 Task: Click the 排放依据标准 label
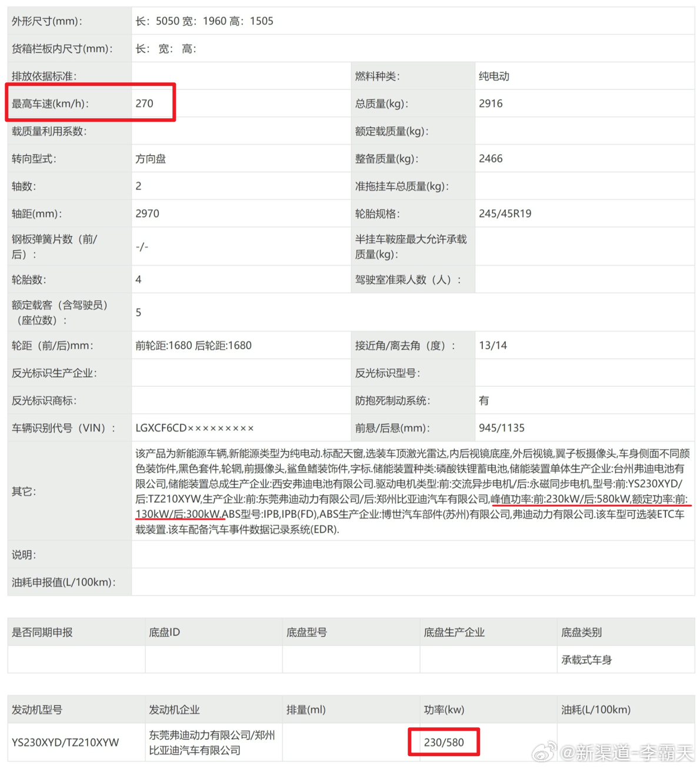[44, 76]
